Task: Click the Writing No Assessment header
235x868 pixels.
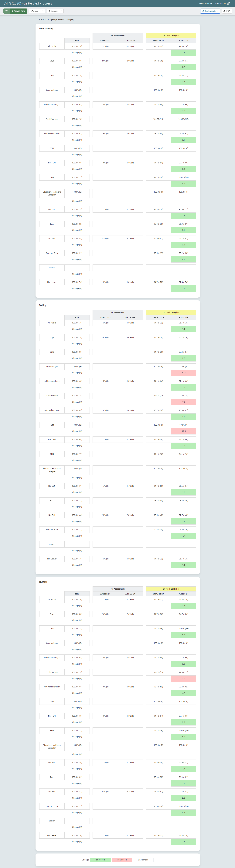Action: 118,312
